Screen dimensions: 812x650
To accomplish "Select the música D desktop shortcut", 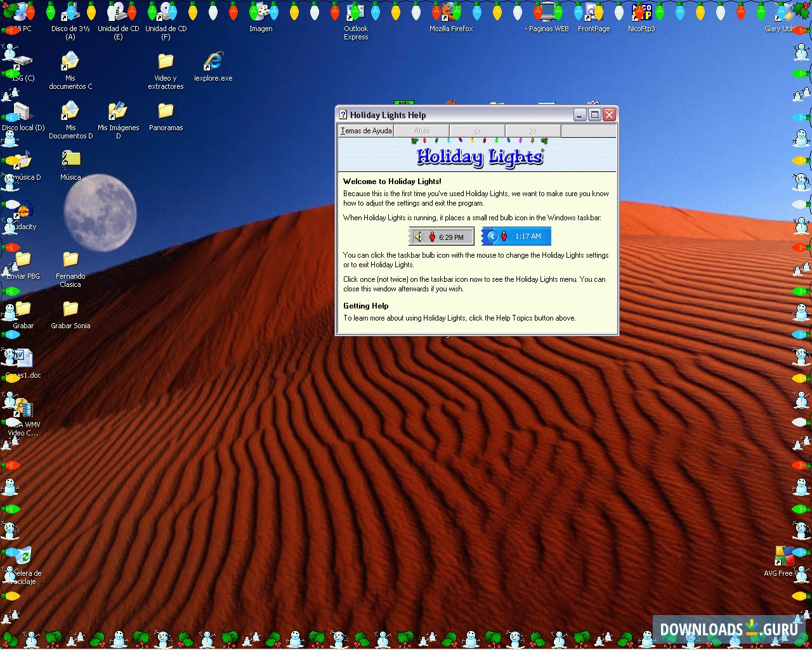I will click(23, 161).
